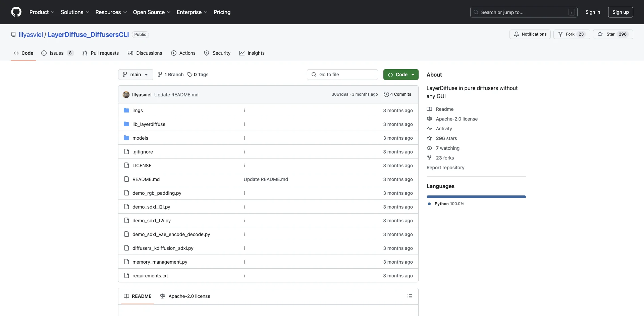Click lllyasviel's avatar in commit header
644x316 pixels.
click(126, 95)
